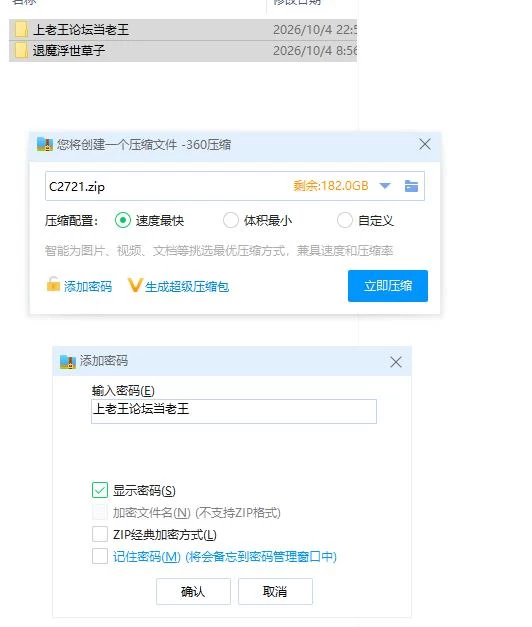Image resolution: width=532 pixels, height=627 pixels.
Task: Click the folder icon beside 上老王论坛当老王
Action: coord(21,30)
